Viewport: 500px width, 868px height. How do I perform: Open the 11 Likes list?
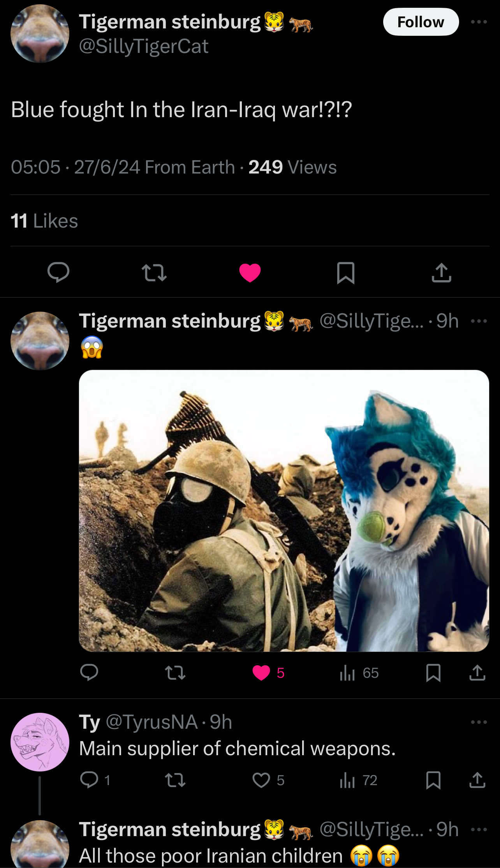(x=44, y=221)
